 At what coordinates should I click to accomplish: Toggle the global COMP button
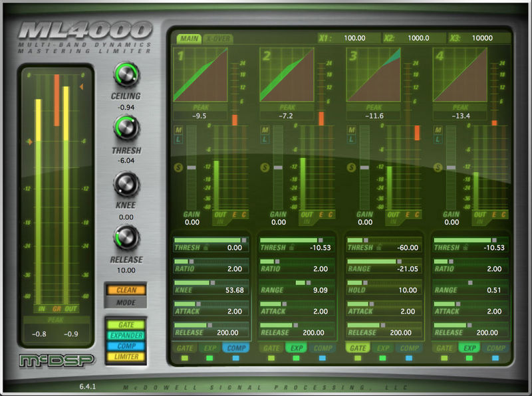pos(126,346)
